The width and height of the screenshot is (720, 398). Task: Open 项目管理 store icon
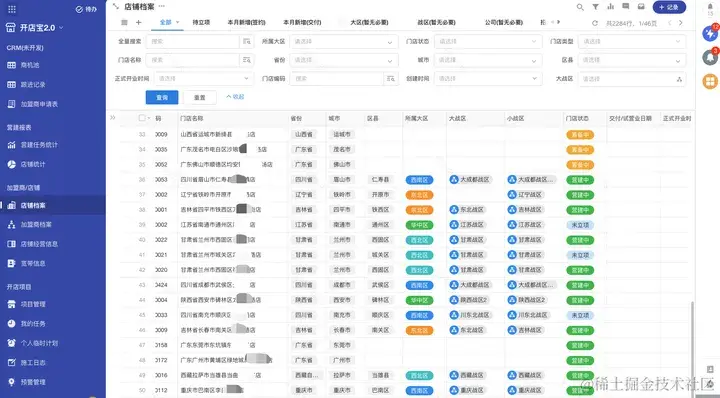pos(11,304)
